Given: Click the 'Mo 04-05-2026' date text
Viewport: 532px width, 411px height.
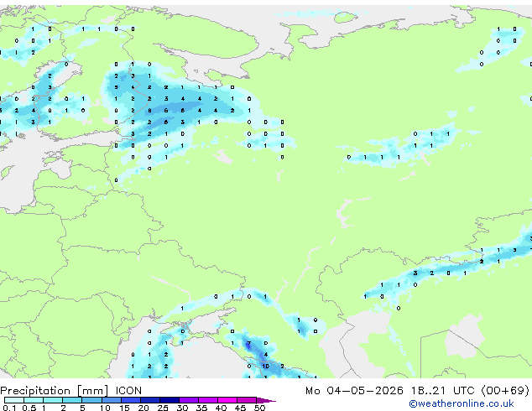Looking at the screenshot, I should 354,391.
